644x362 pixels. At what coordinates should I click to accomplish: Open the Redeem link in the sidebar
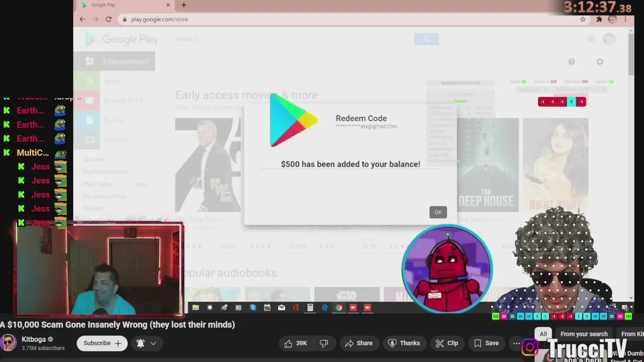(x=93, y=208)
